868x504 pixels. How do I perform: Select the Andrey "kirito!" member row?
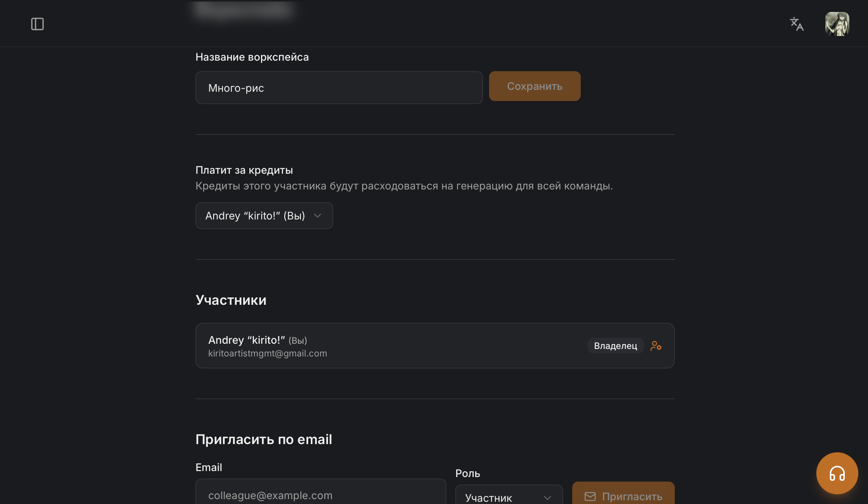click(x=435, y=346)
